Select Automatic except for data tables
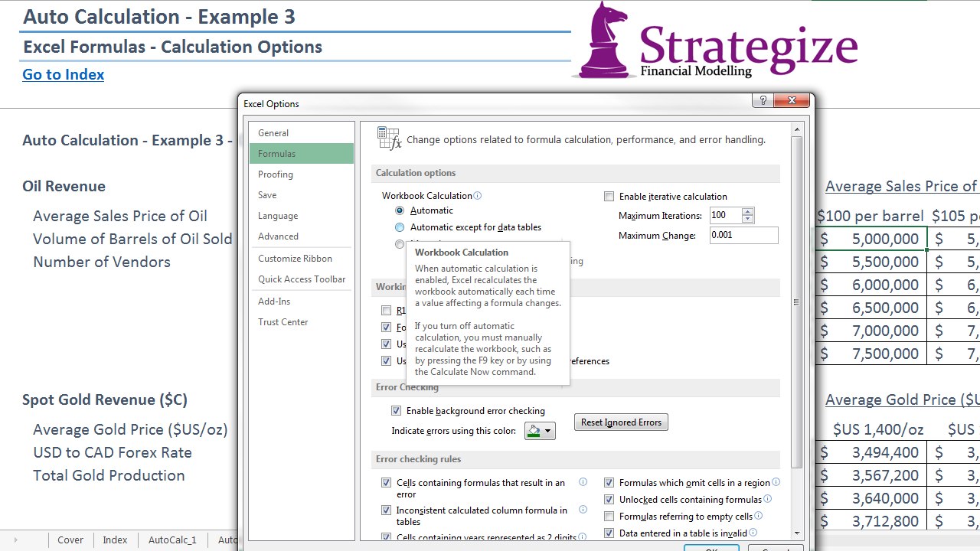The height and width of the screenshot is (551, 980). tap(400, 227)
